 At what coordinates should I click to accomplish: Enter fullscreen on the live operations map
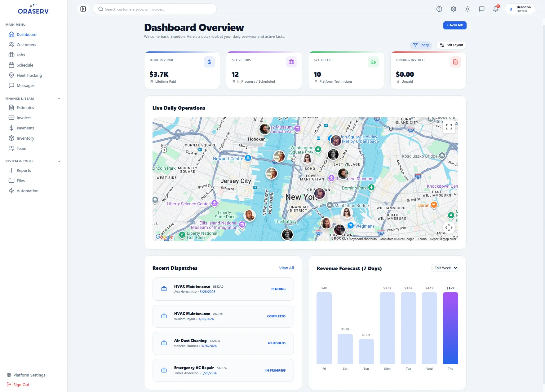click(x=449, y=126)
